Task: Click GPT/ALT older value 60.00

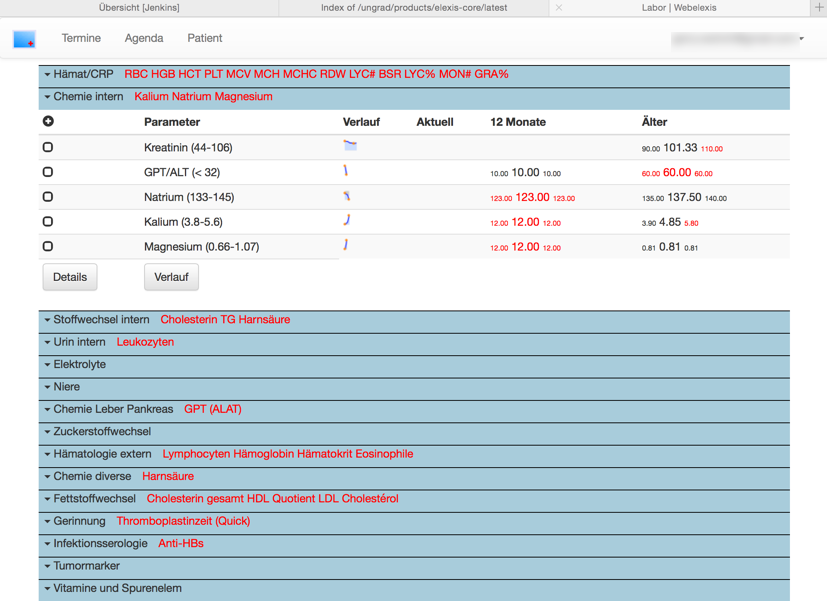Action: point(677,172)
